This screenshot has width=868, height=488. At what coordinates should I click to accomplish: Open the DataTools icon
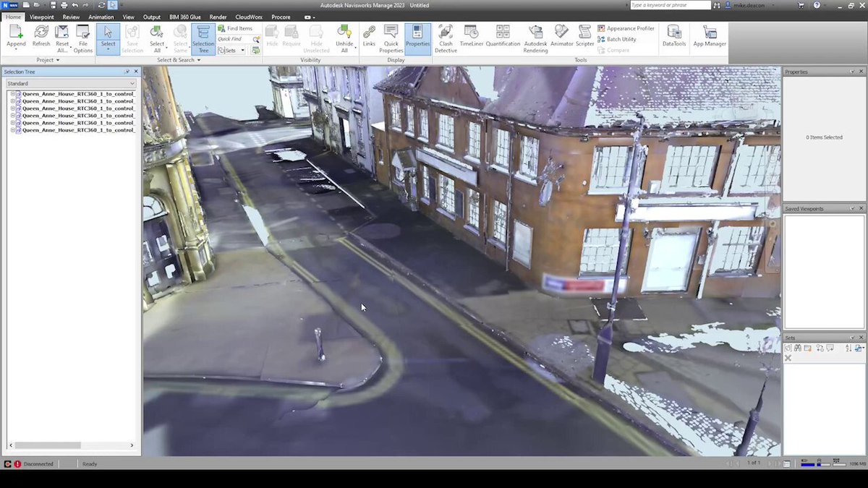click(674, 36)
